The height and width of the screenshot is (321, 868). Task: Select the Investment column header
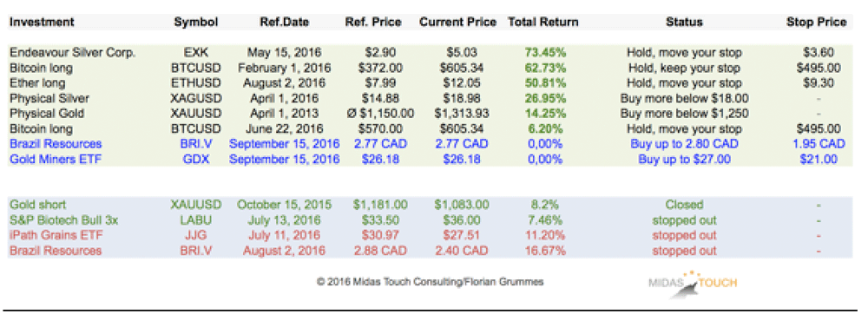tap(42, 23)
